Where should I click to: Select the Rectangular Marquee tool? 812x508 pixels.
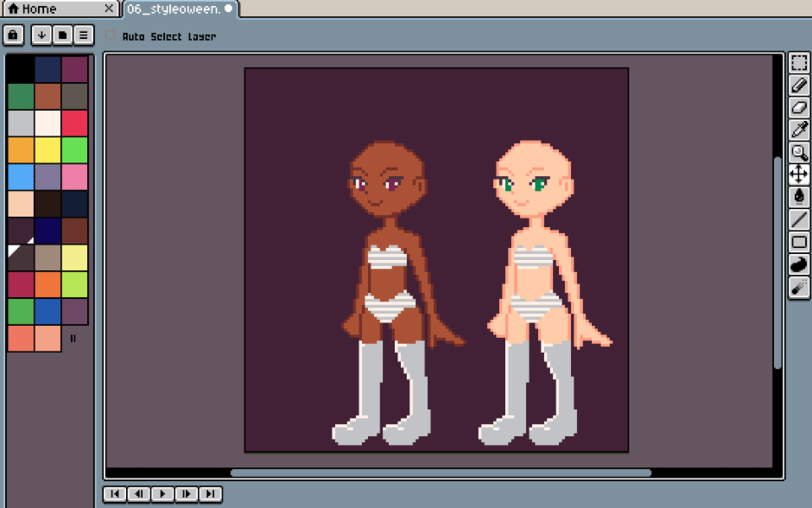799,63
